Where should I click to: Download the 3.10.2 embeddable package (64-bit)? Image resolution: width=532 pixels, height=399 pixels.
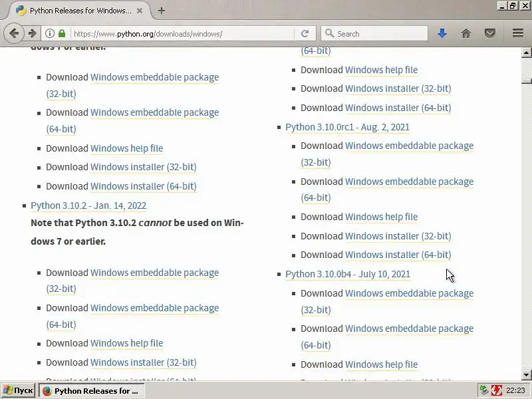[x=154, y=308]
